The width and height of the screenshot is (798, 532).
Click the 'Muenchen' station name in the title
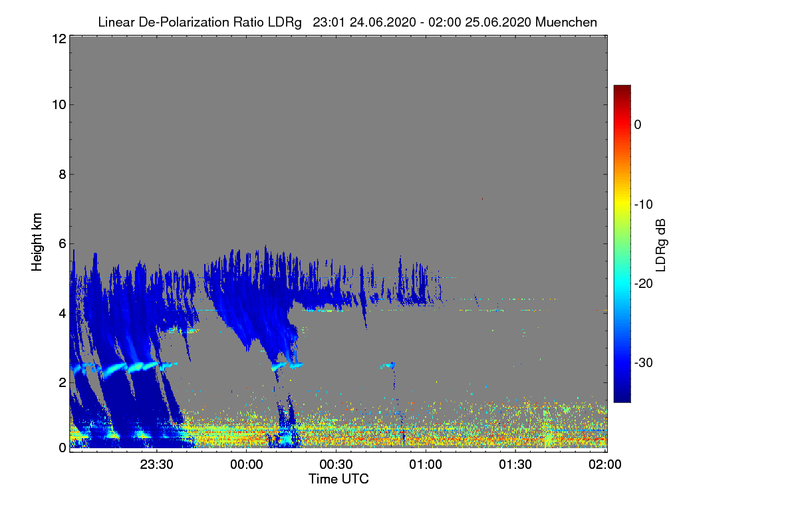coord(566,22)
